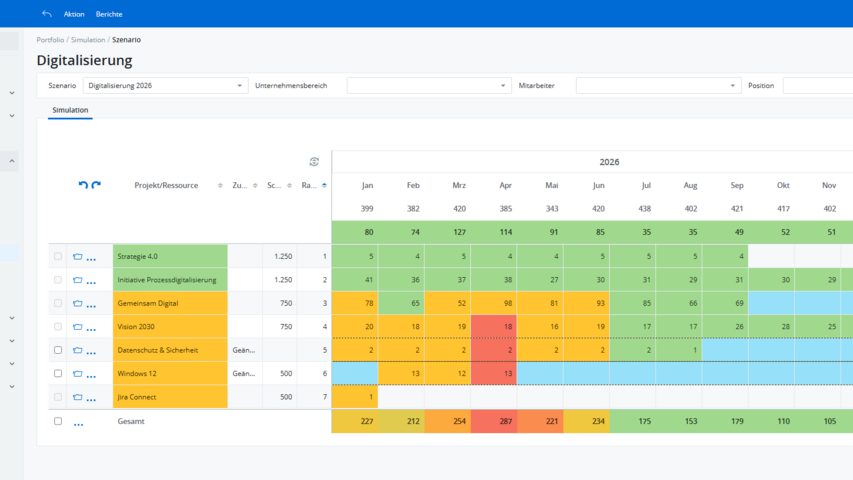This screenshot has height=480, width=853.
Task: Click the Simulation breadcrumb link
Action: click(x=87, y=40)
